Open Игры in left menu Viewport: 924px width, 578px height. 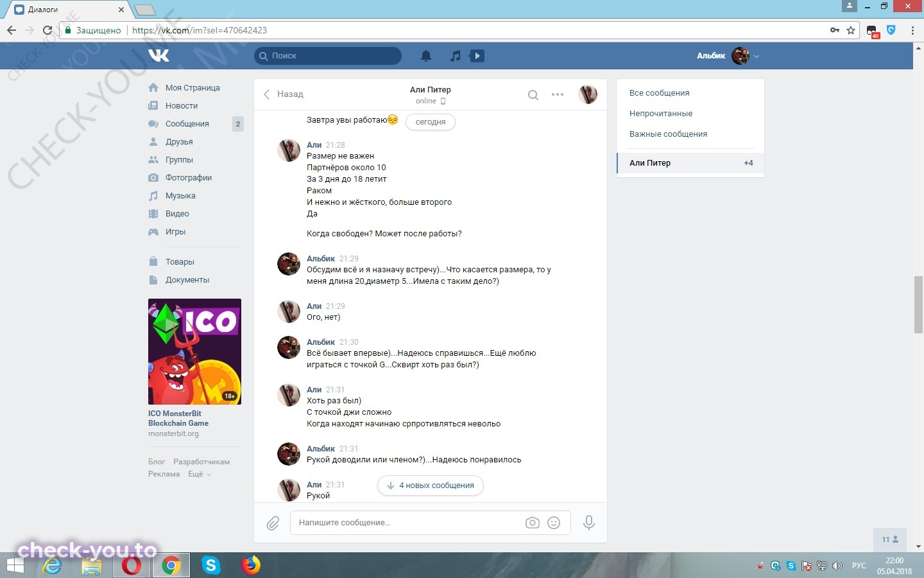[175, 232]
